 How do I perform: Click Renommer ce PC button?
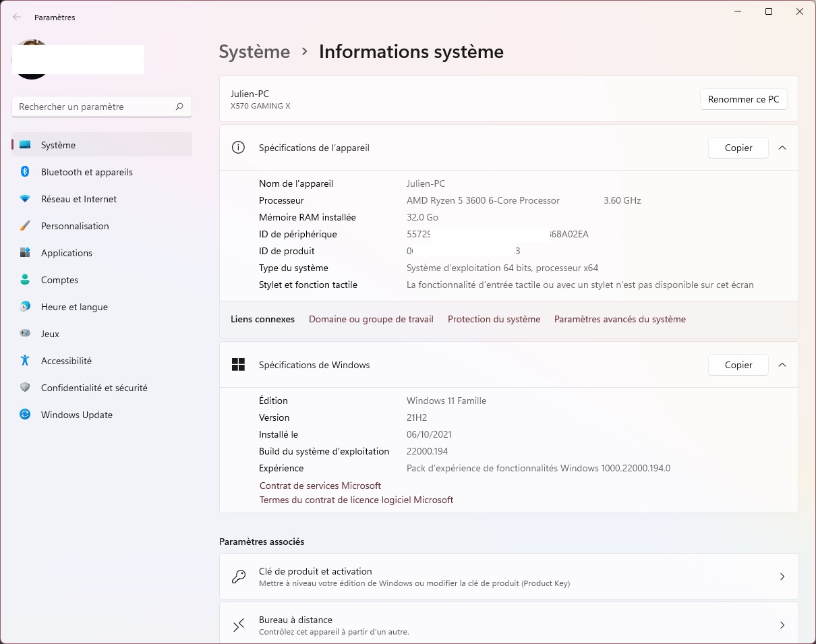coord(744,99)
